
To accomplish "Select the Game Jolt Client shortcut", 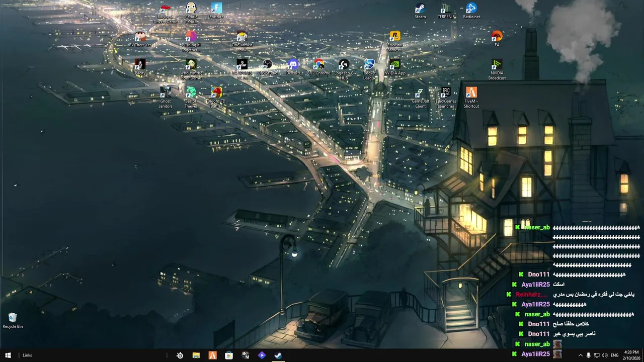I will tap(420, 98).
